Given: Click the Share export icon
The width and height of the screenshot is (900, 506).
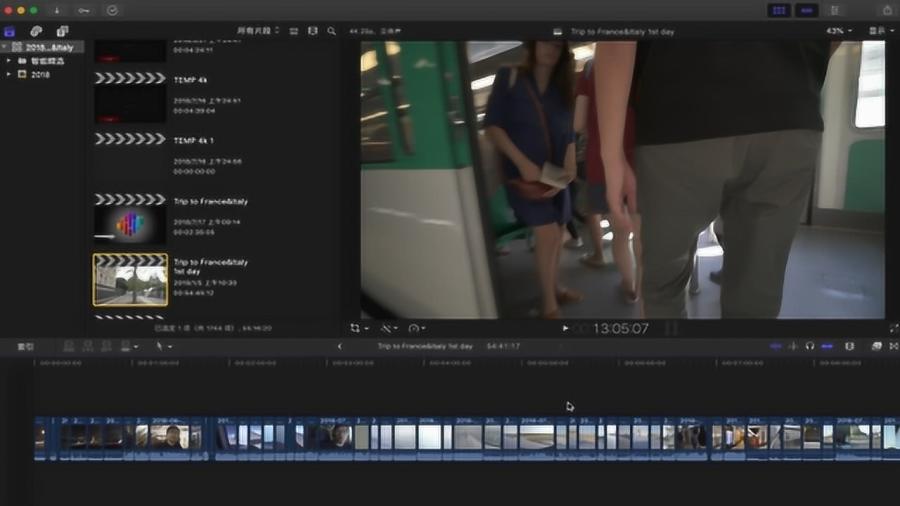Looking at the screenshot, I should (887, 10).
